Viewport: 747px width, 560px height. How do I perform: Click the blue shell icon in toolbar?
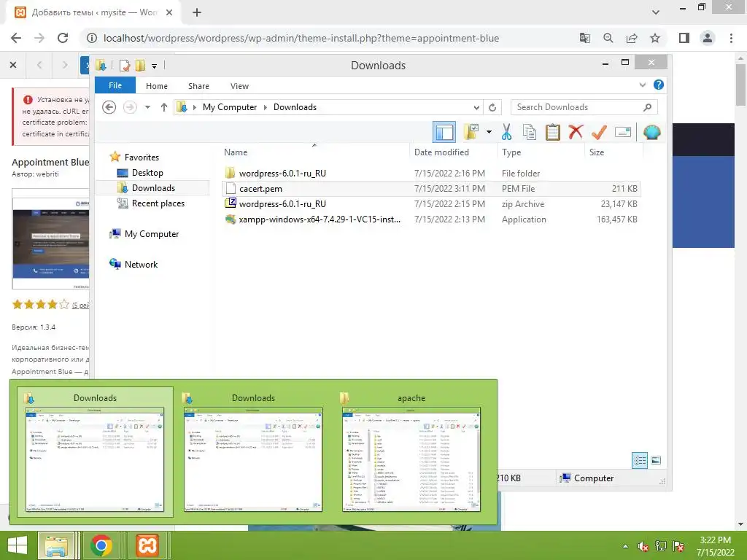(x=651, y=133)
